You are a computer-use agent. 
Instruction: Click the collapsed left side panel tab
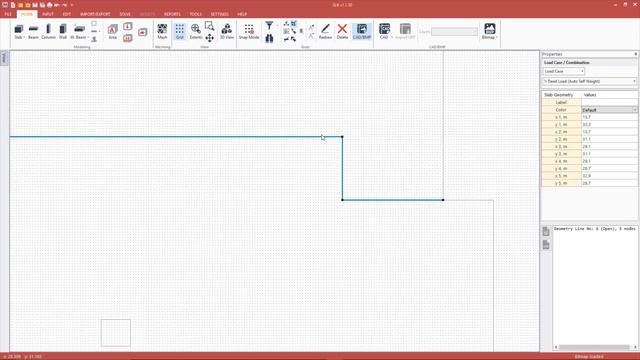click(x=4, y=58)
